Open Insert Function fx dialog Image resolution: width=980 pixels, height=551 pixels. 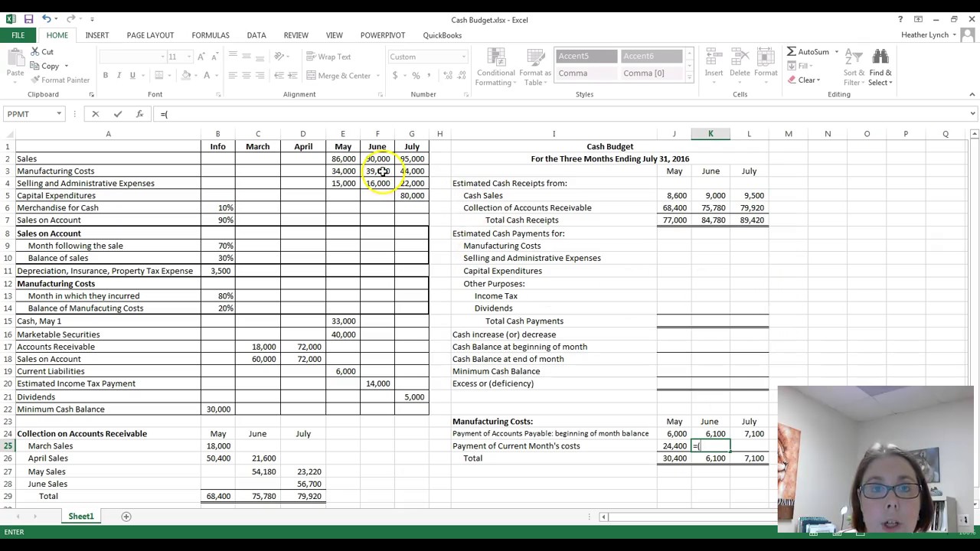[x=139, y=114]
